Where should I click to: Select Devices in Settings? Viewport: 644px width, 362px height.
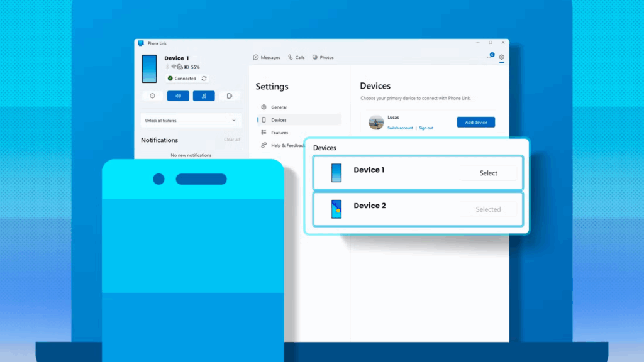pos(299,120)
